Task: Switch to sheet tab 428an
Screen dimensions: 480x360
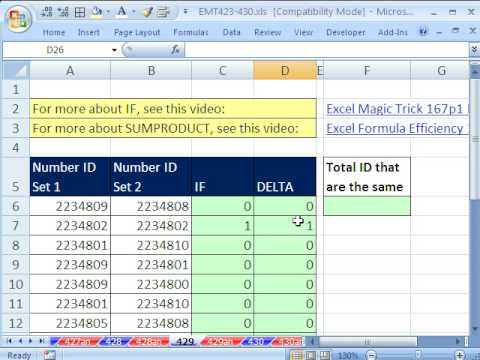Action: click(149, 341)
